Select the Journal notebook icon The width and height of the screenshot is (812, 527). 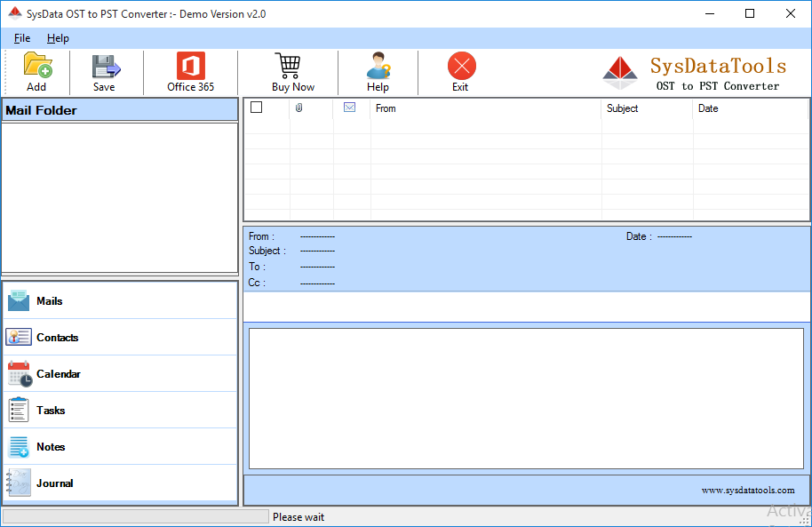point(18,483)
